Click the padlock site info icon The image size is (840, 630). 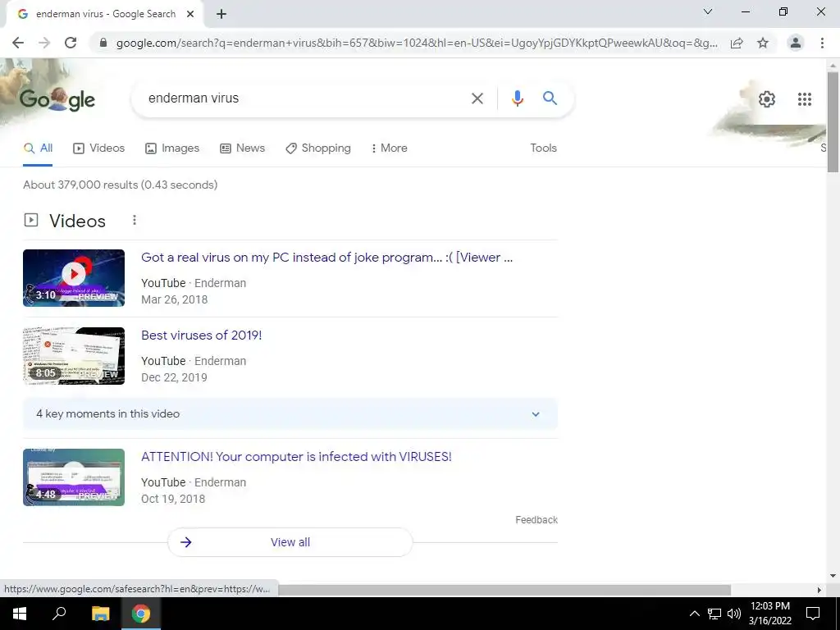pyautogui.click(x=103, y=43)
